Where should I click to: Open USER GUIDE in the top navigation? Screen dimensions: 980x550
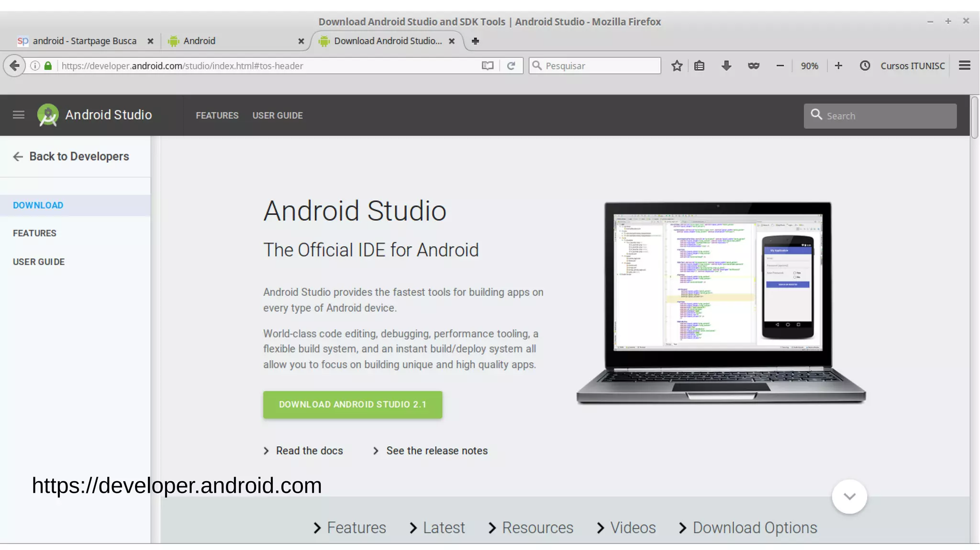pos(278,115)
